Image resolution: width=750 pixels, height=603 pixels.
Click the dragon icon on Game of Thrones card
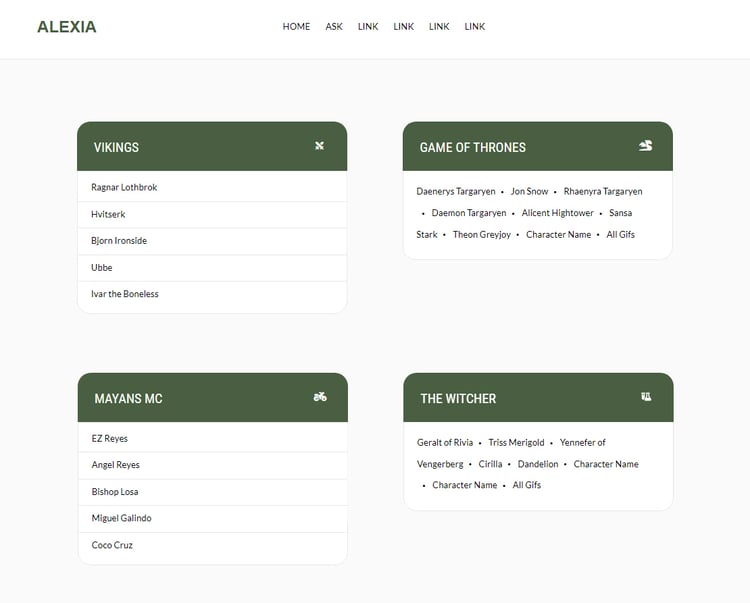(646, 146)
